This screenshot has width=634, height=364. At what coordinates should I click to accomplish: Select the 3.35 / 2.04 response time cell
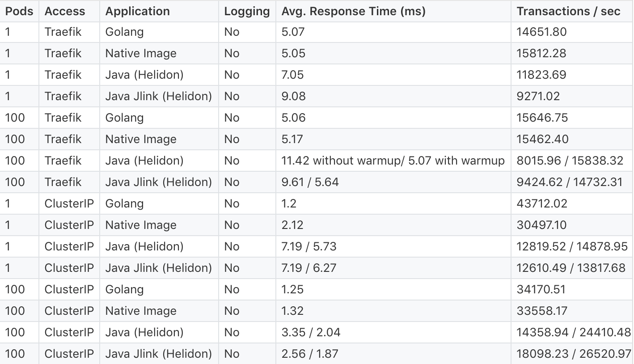click(x=393, y=332)
